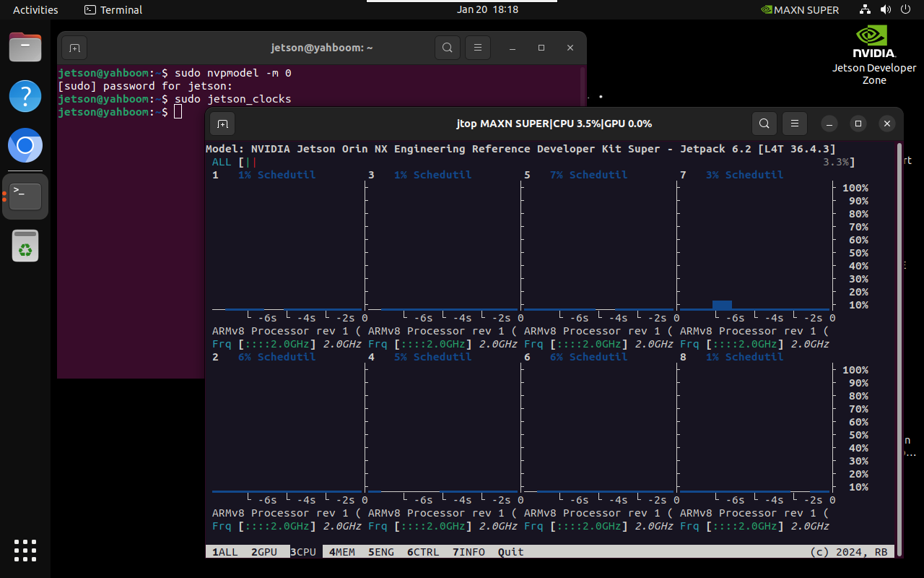Open the Activities overview
The height and width of the screenshot is (578, 924).
[x=35, y=9]
